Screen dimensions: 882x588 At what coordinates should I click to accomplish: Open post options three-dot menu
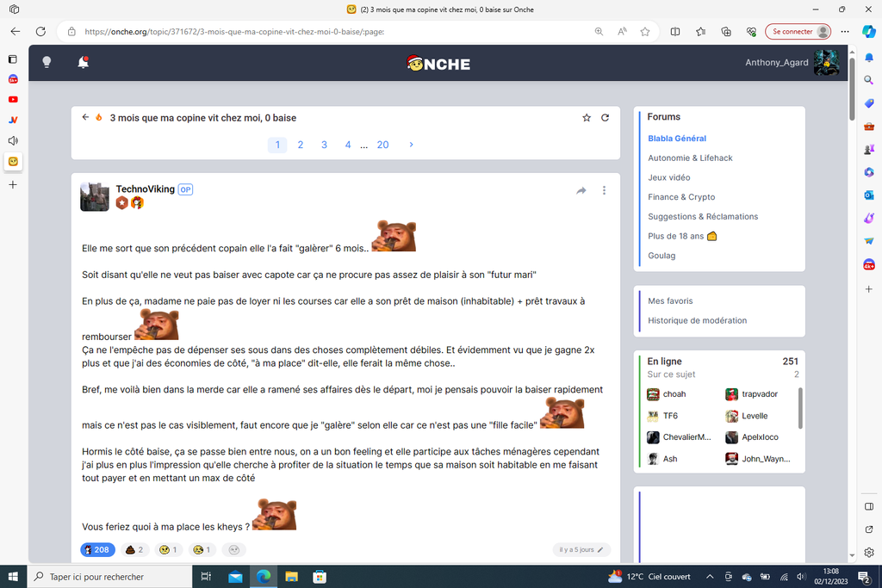pos(604,190)
